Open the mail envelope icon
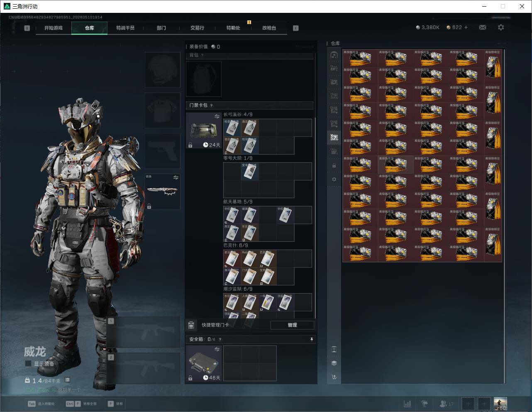Viewport: 532px width, 412px height. 483,27
